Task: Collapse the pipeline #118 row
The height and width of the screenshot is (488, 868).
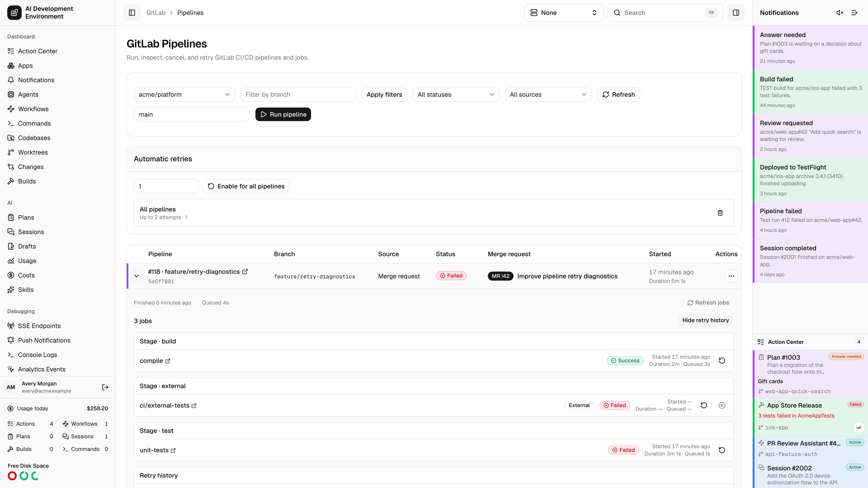Action: click(137, 276)
